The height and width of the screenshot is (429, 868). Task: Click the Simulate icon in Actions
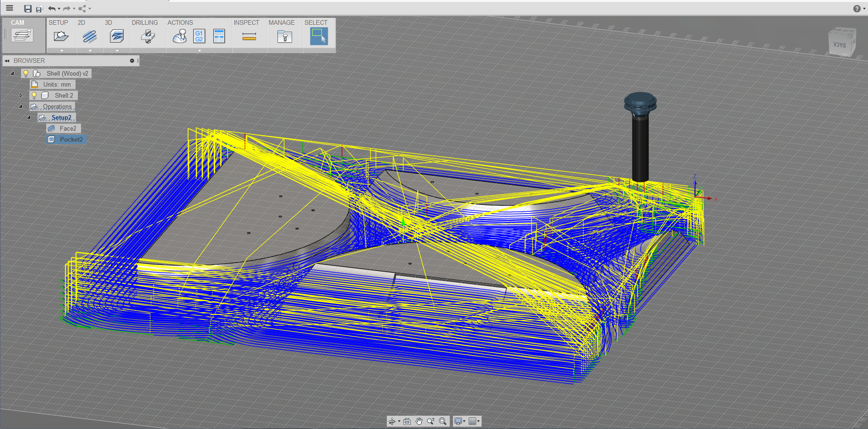point(179,36)
